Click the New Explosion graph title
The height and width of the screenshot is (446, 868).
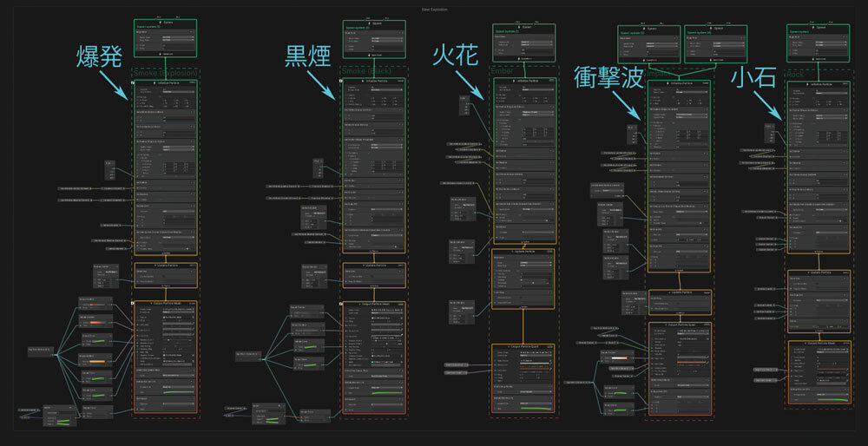click(434, 10)
